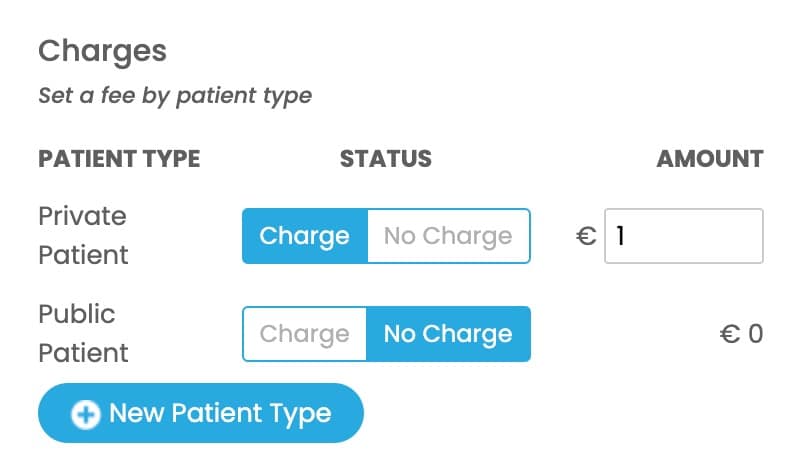This screenshot has height=476, width=798.
Task: Click the value 1 in the amount field
Action: (x=621, y=236)
